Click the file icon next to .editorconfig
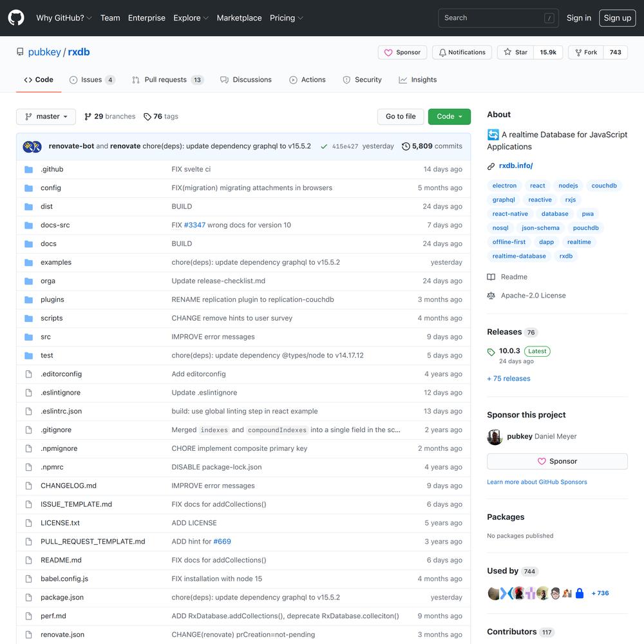 28,374
